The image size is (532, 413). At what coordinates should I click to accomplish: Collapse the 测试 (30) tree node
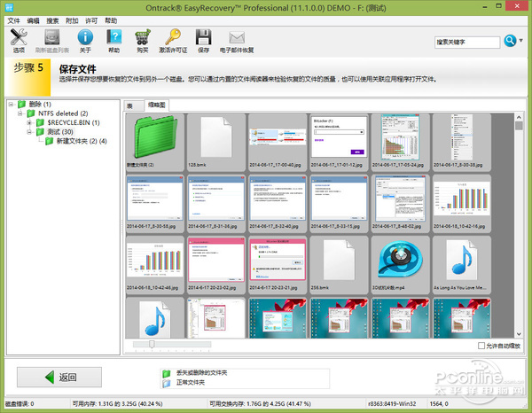(29, 131)
